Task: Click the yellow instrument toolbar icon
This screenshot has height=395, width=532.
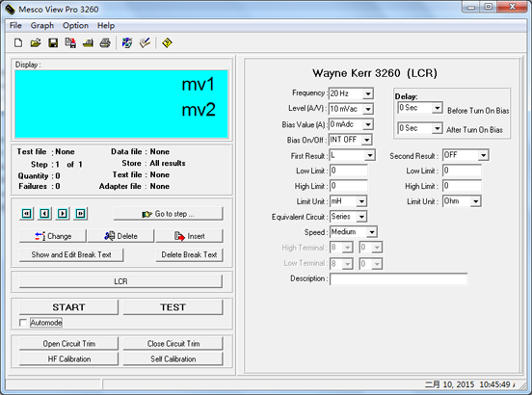Action: pyautogui.click(x=88, y=43)
